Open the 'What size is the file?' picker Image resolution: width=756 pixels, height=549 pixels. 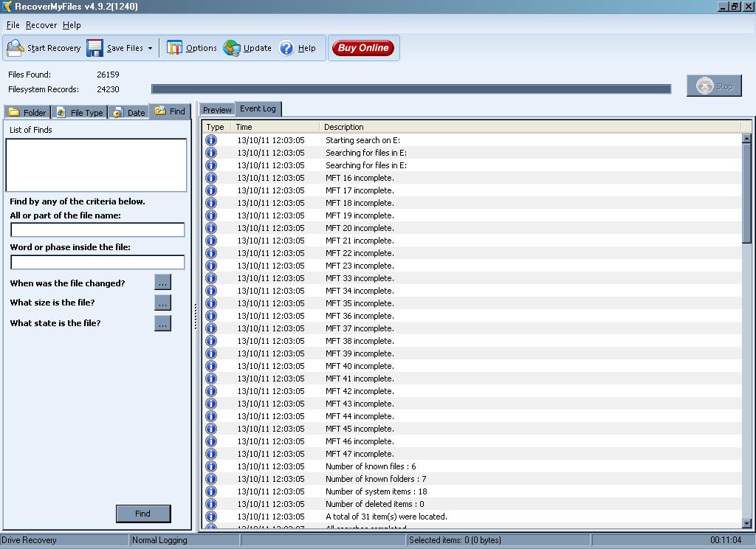click(162, 303)
